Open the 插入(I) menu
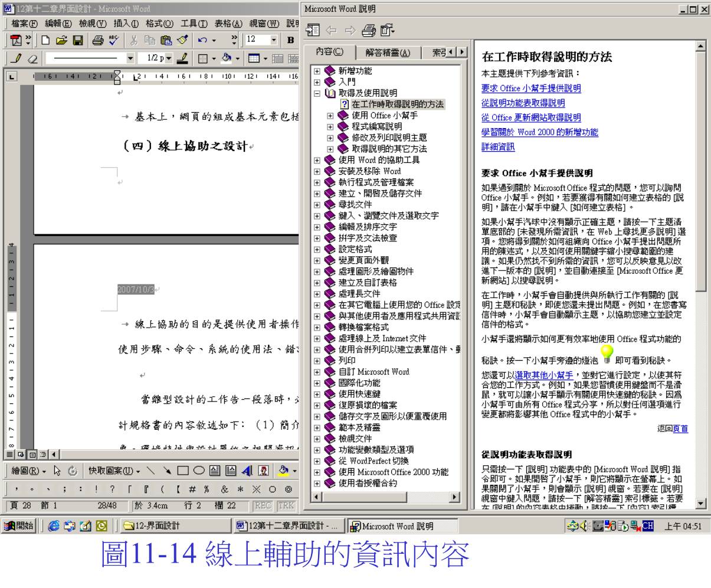This screenshot has height=588, width=711. [126, 23]
